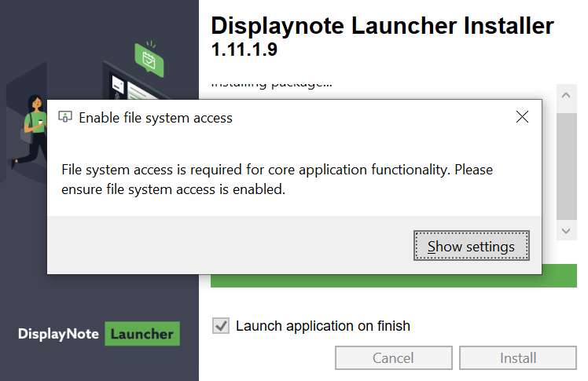Image resolution: width=588 pixels, height=381 pixels.
Task: Click the 'File system access is required' message
Action: [x=277, y=179]
